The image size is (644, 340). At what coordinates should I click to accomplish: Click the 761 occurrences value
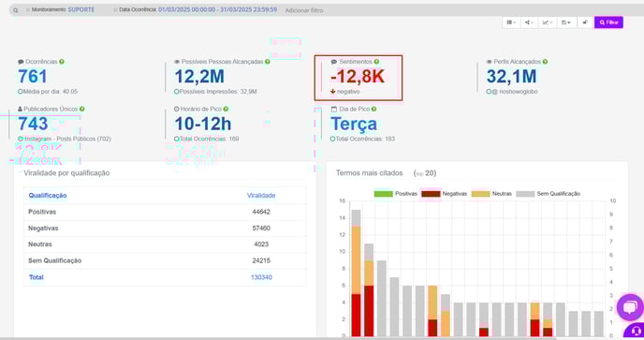(x=33, y=77)
